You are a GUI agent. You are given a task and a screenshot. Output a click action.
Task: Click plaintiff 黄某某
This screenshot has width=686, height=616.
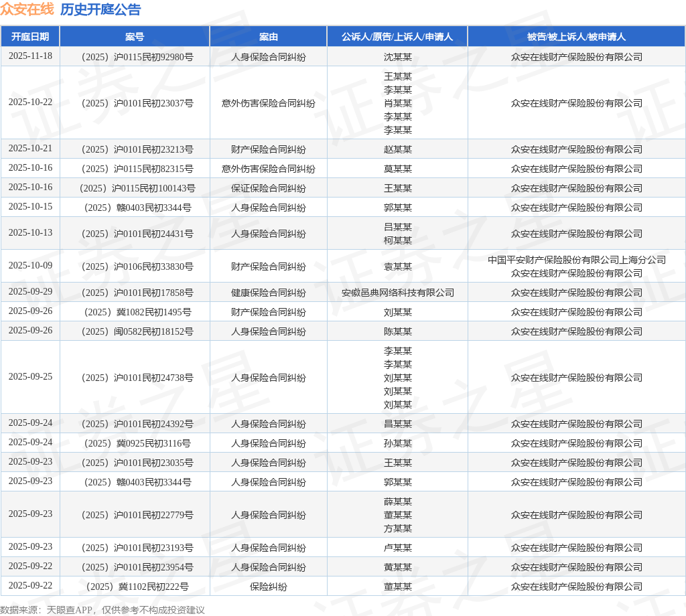point(398,567)
